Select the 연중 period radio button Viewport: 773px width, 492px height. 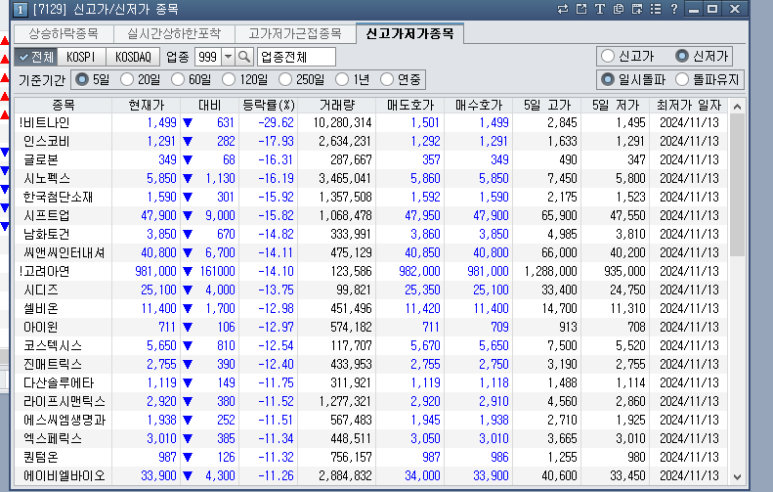pyautogui.click(x=387, y=79)
